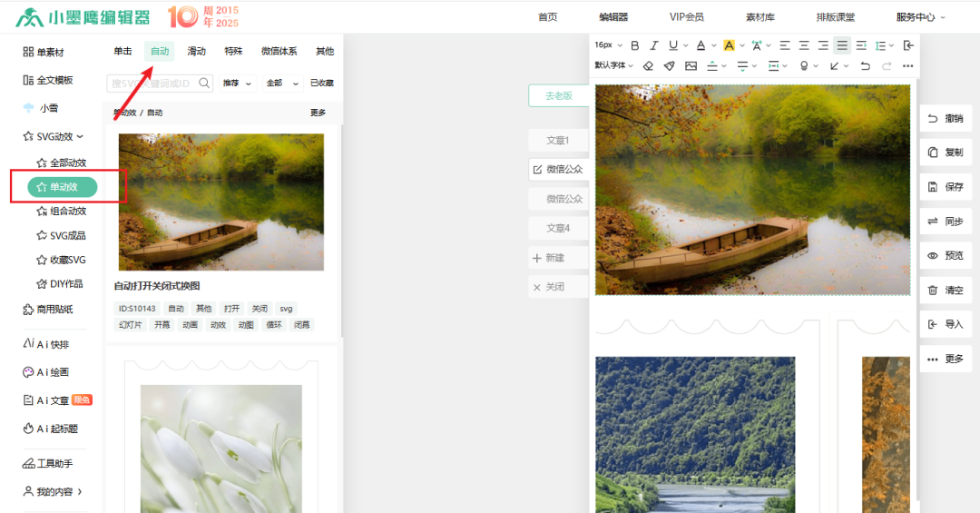
Task: Click spacing-after-paragraph icon
Action: [742, 65]
